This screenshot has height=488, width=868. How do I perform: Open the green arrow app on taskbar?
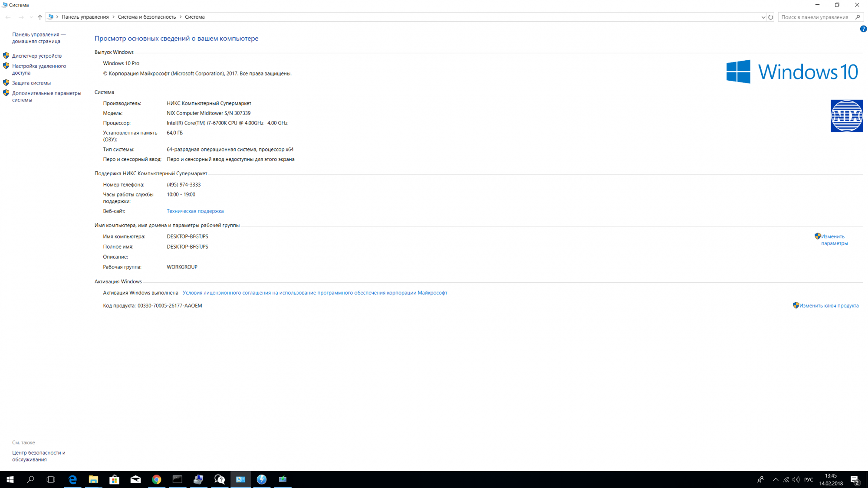(x=283, y=479)
